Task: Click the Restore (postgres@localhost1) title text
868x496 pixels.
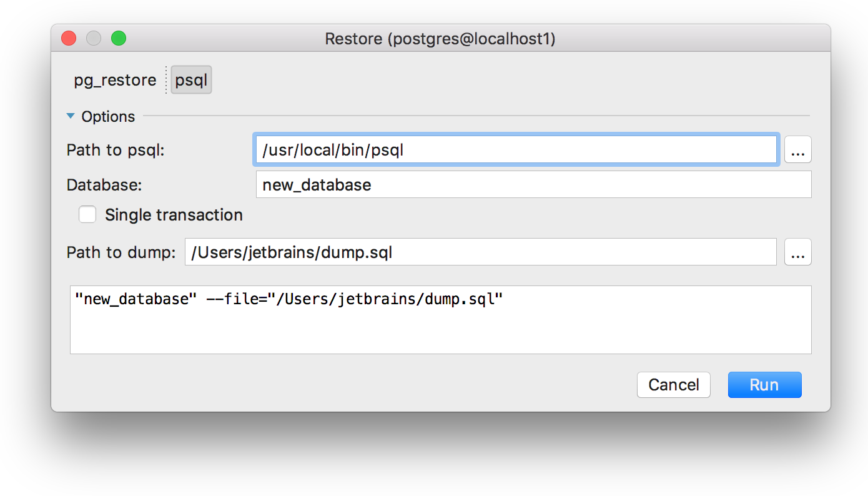Action: click(440, 39)
